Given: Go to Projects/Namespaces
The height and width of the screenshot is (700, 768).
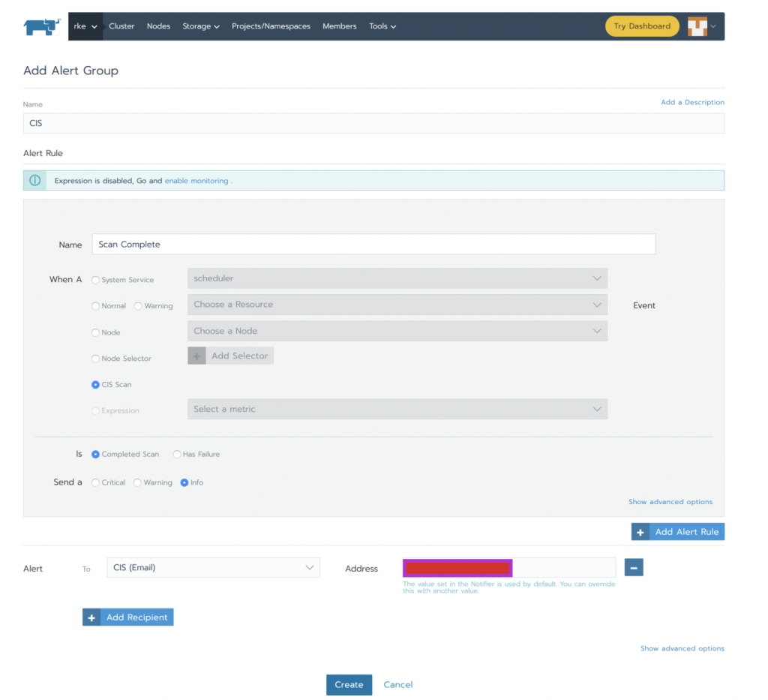Looking at the screenshot, I should pos(271,26).
